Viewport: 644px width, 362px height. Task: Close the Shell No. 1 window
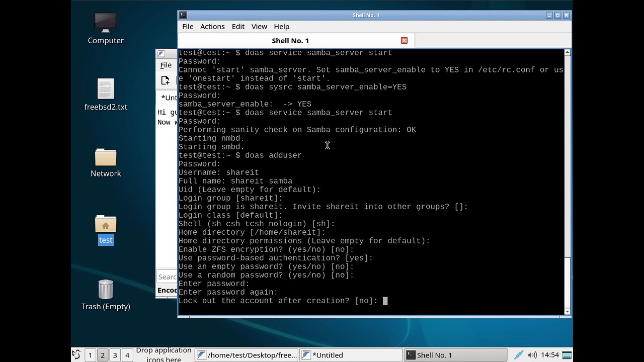coord(566,15)
